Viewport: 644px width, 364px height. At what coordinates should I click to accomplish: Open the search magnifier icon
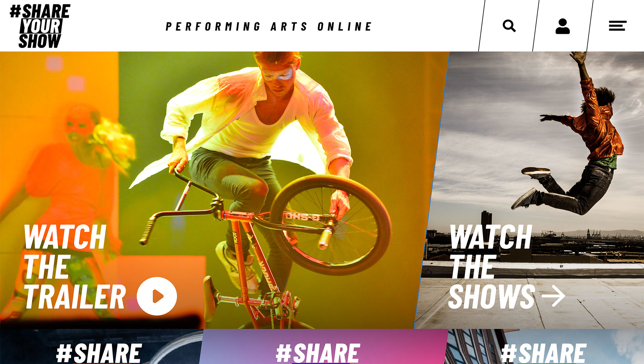pyautogui.click(x=509, y=26)
